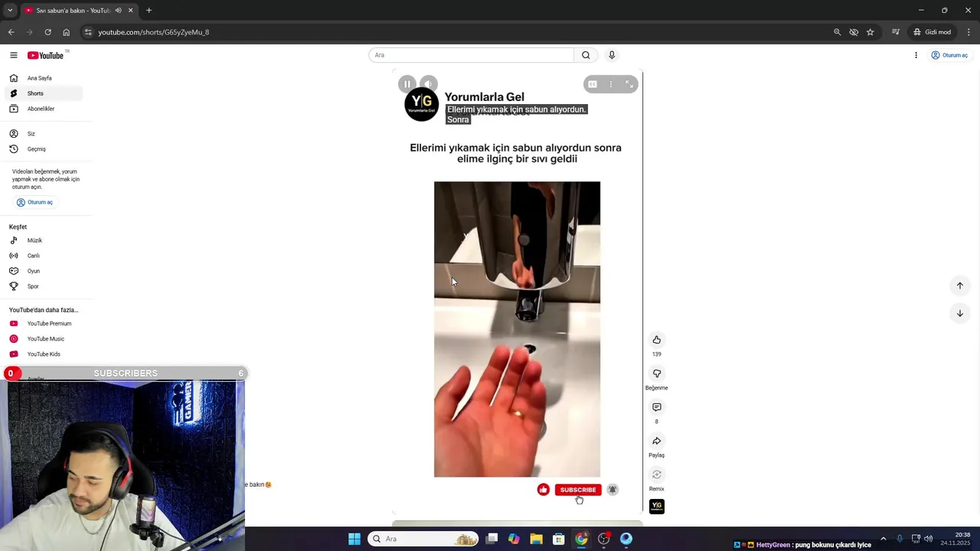The width and height of the screenshot is (980, 551).
Task: Open YouTube Premium link
Action: (42, 324)
